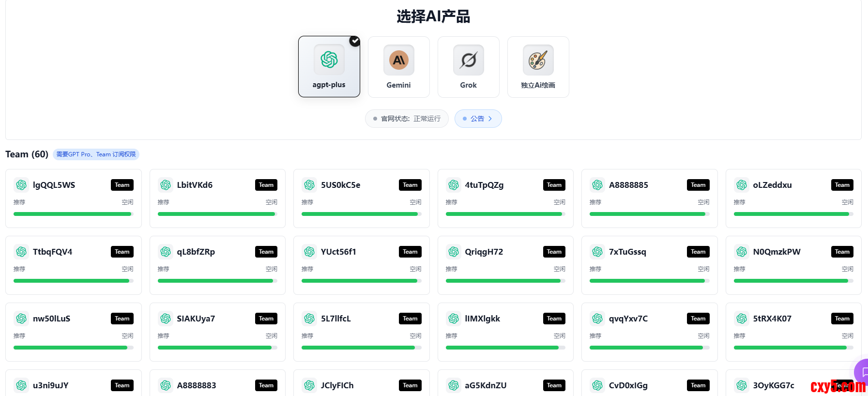
Task: Click the 4tuTpQZg usage progress bar
Action: tap(505, 214)
